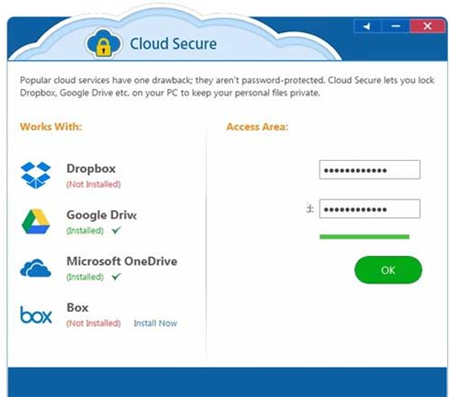
Task: Click the description paragraph about cloud services
Action: tap(227, 86)
